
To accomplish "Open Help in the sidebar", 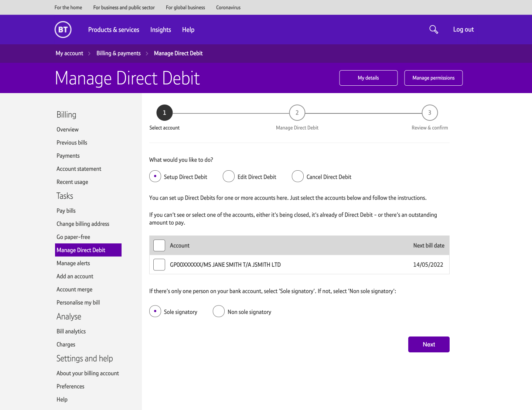I will [x=62, y=400].
